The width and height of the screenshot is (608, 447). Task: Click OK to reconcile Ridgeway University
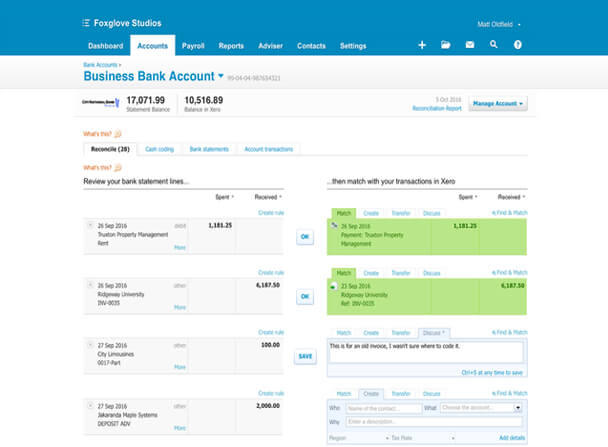tap(305, 297)
